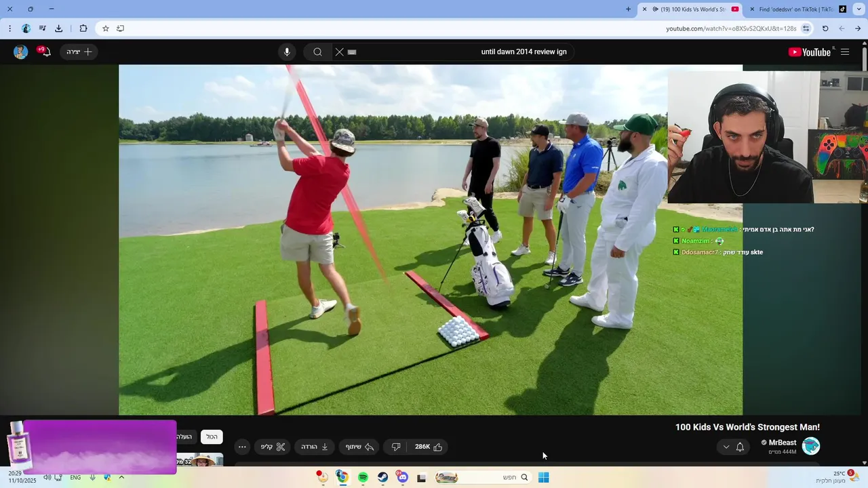The image size is (868, 488).
Task: Open the MrBeast channel avatar
Action: [811, 446]
